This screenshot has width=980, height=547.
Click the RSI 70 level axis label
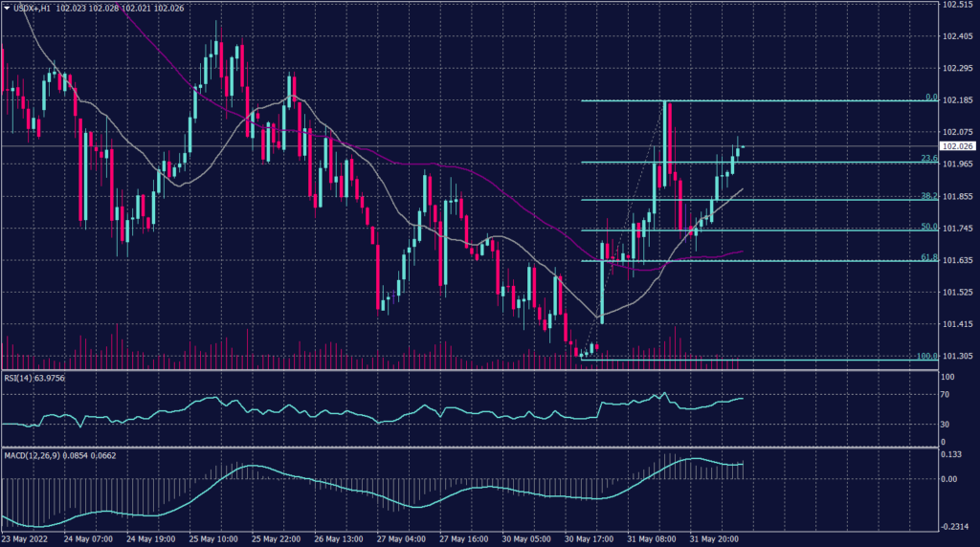pos(945,394)
